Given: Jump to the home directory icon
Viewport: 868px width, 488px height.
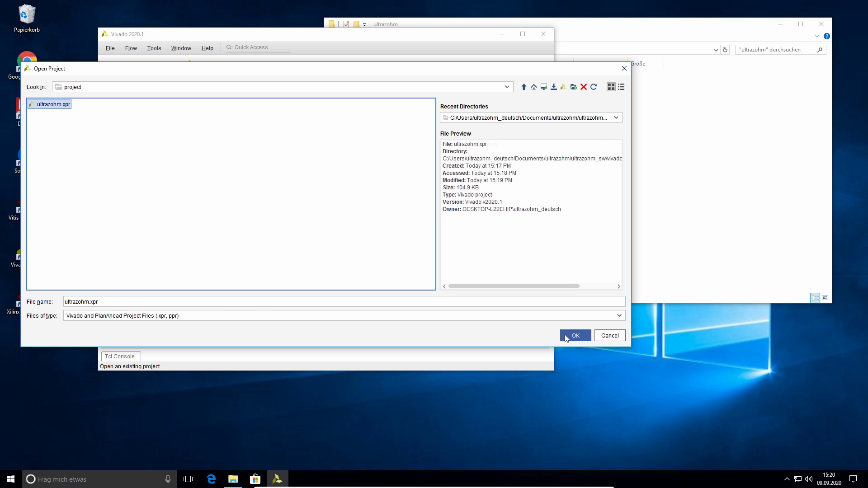Looking at the screenshot, I should click(533, 87).
